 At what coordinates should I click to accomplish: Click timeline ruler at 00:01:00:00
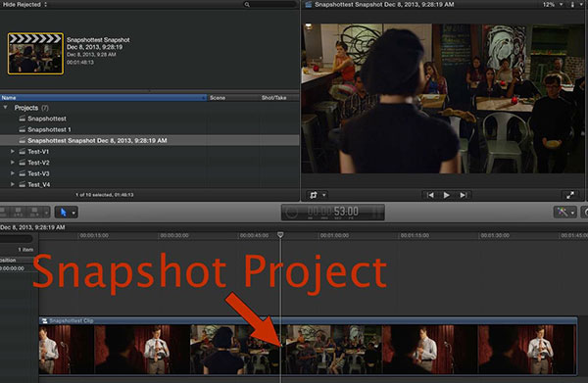point(334,236)
